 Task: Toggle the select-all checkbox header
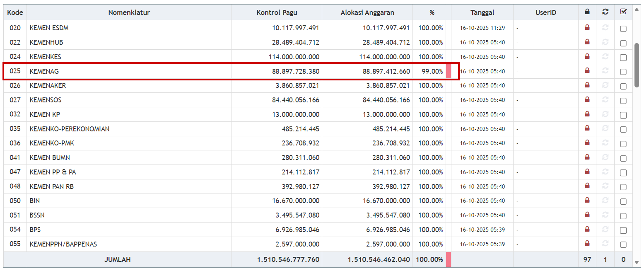(623, 12)
